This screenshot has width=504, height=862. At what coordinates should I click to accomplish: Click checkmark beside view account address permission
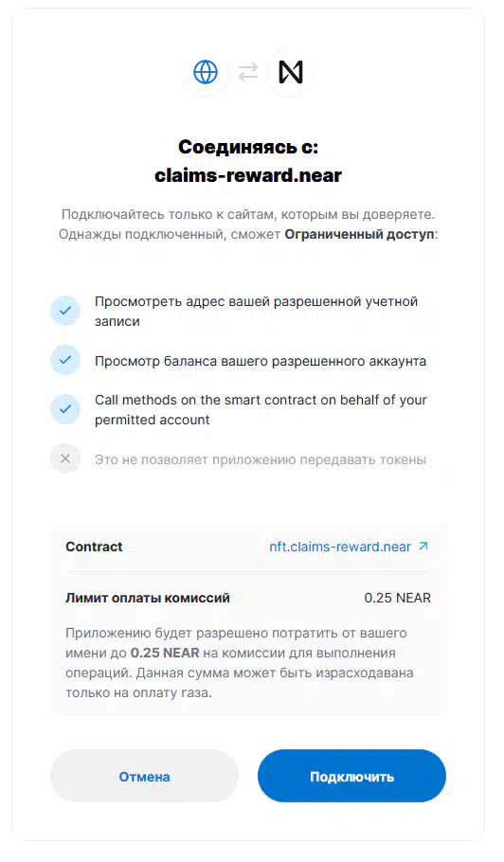pos(65,311)
